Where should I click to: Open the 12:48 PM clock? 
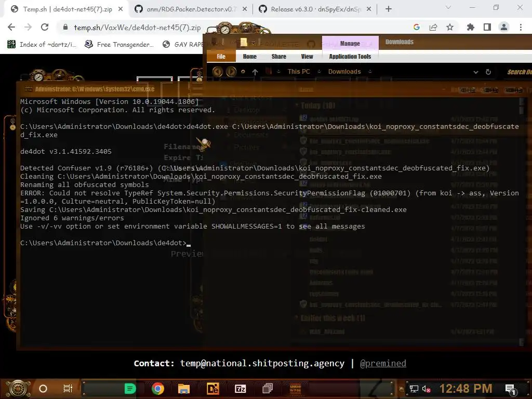pos(465,389)
